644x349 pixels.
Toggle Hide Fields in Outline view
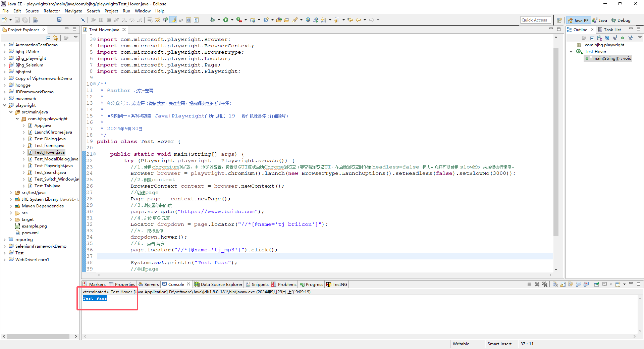click(607, 38)
